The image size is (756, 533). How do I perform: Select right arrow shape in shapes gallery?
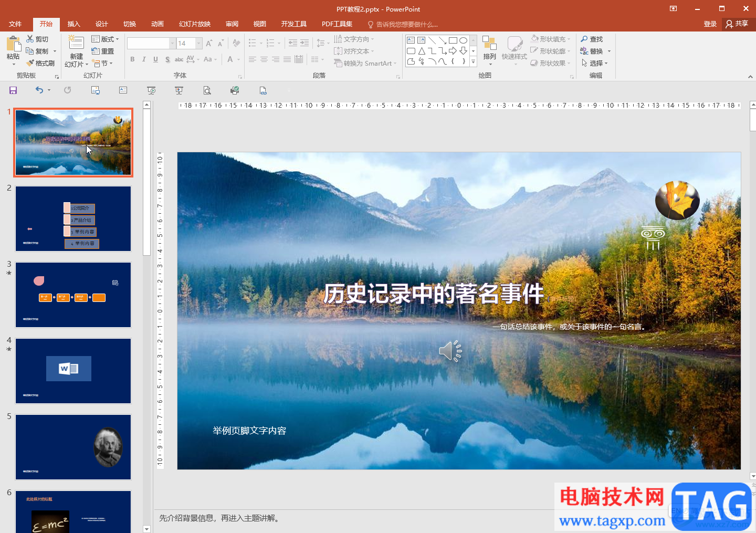coord(453,51)
